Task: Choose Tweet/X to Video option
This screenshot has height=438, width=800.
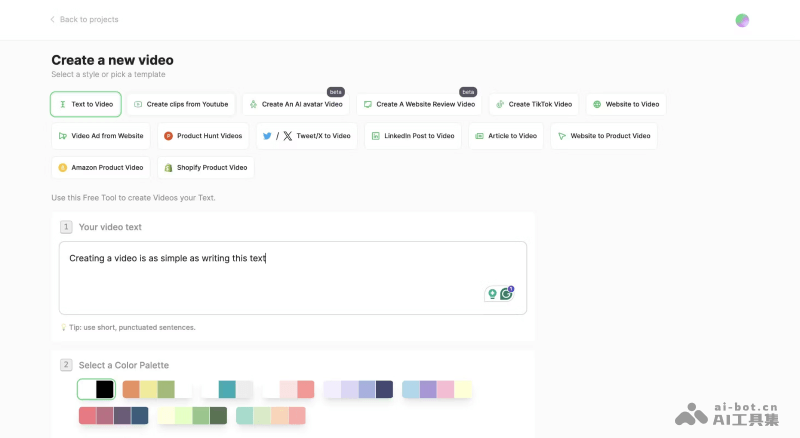Action: click(304, 136)
